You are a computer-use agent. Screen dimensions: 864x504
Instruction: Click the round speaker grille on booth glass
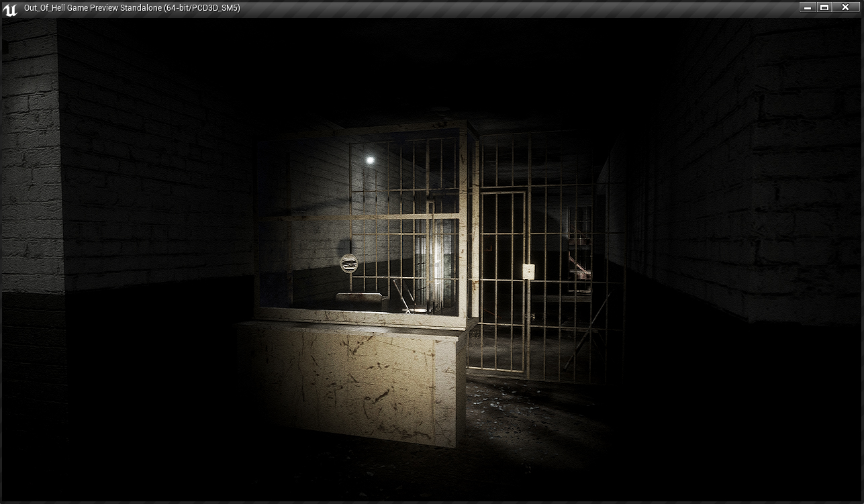point(348,264)
